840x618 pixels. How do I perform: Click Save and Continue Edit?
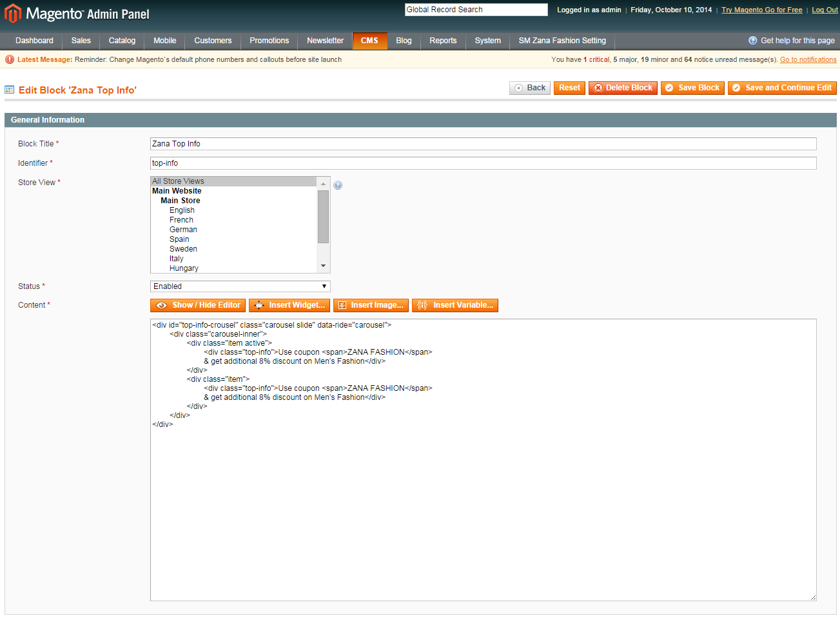click(x=782, y=88)
